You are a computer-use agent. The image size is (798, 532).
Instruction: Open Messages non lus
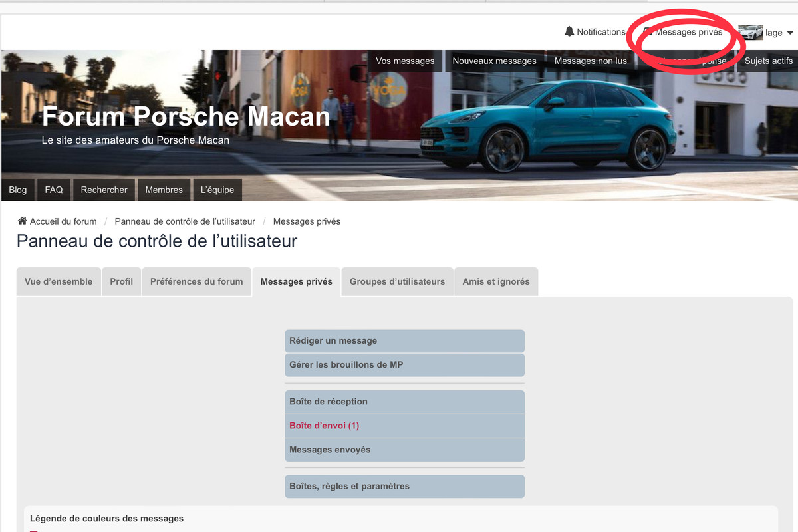[x=591, y=61]
